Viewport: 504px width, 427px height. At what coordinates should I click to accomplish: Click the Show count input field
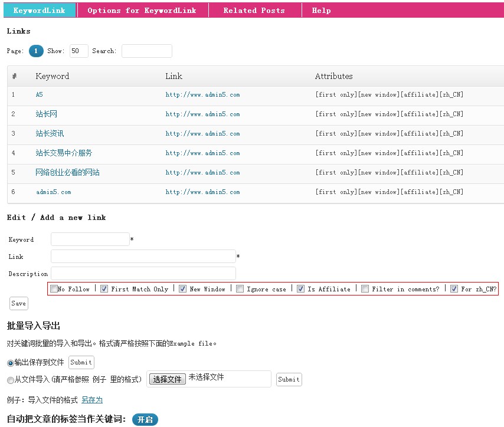tap(78, 51)
